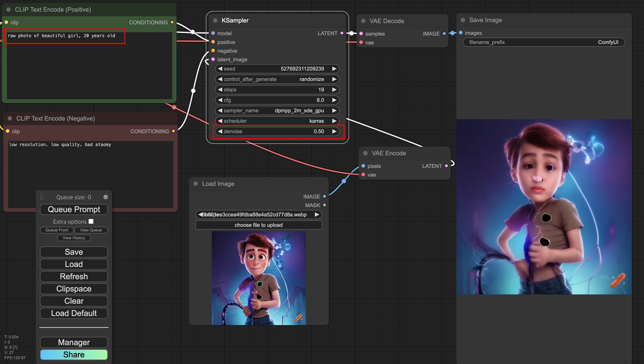Increase denoise value with right arrow
The width and height of the screenshot is (644, 364).
point(334,131)
